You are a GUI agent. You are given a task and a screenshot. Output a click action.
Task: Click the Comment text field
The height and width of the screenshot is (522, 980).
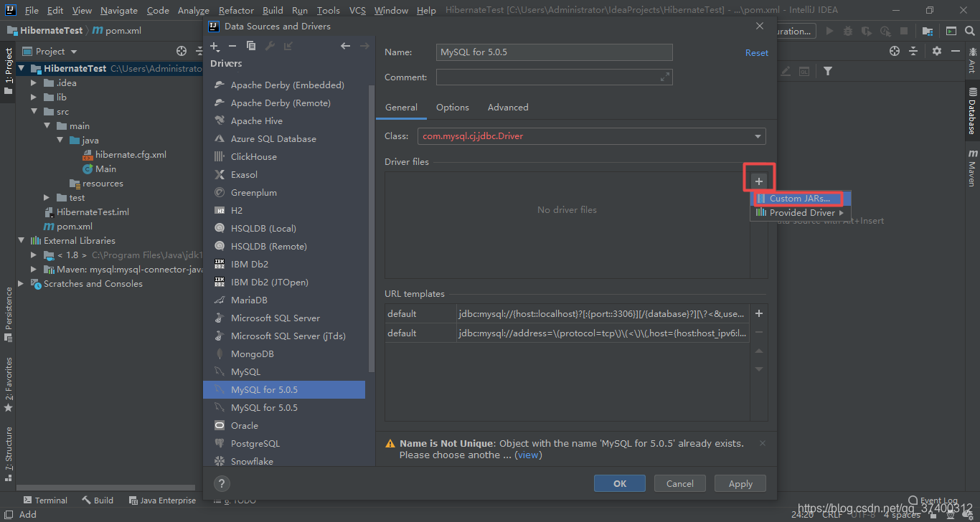(x=555, y=77)
